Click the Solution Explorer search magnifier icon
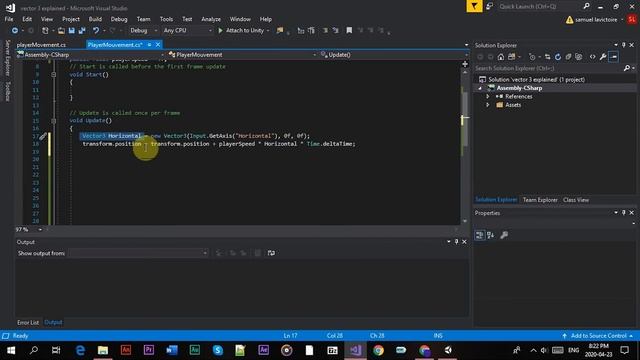 click(627, 69)
